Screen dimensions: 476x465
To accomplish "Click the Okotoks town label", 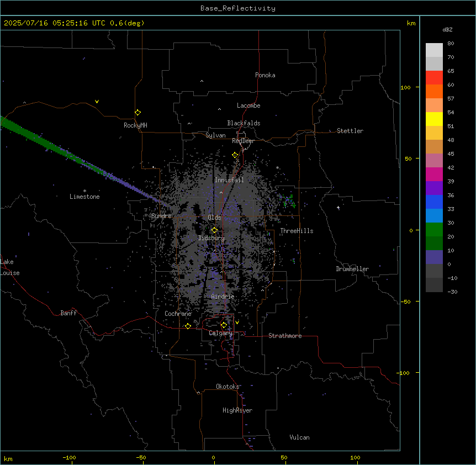I will [228, 387].
